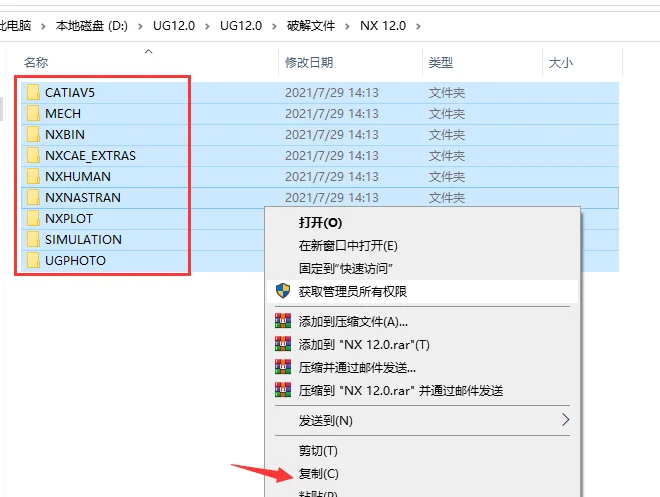660x497 pixels.
Task: Select 固定到"快速访问" menu entry
Action: pyautogui.click(x=423, y=268)
